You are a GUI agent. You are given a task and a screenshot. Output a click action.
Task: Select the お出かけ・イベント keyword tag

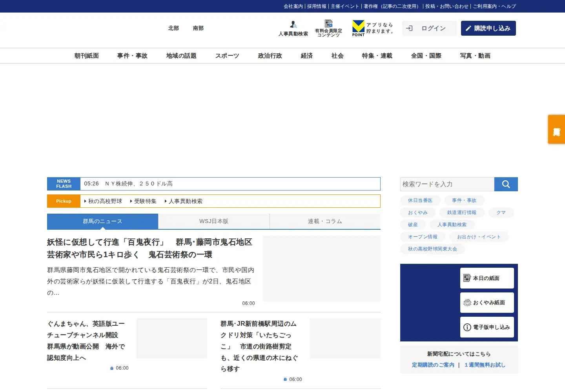(x=479, y=237)
